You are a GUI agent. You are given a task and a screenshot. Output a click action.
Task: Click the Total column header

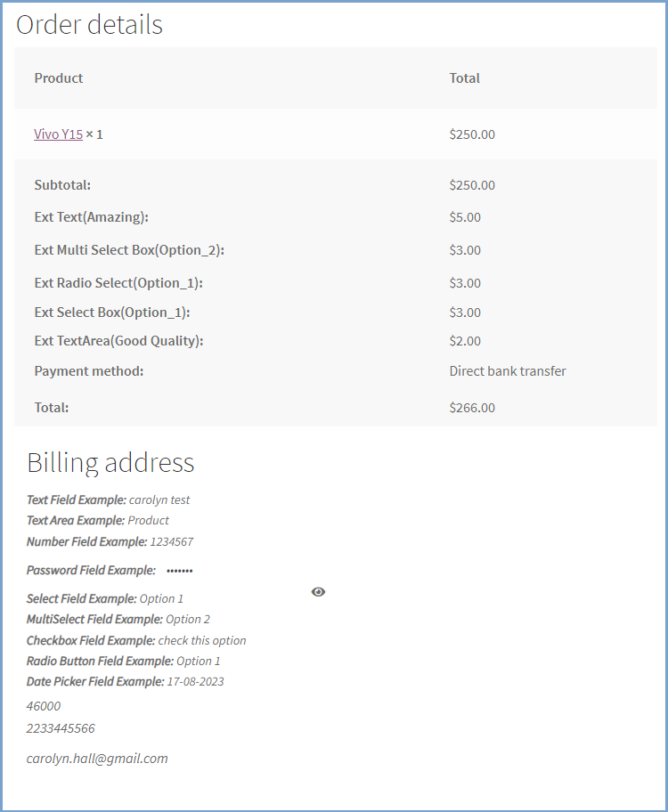pos(465,78)
